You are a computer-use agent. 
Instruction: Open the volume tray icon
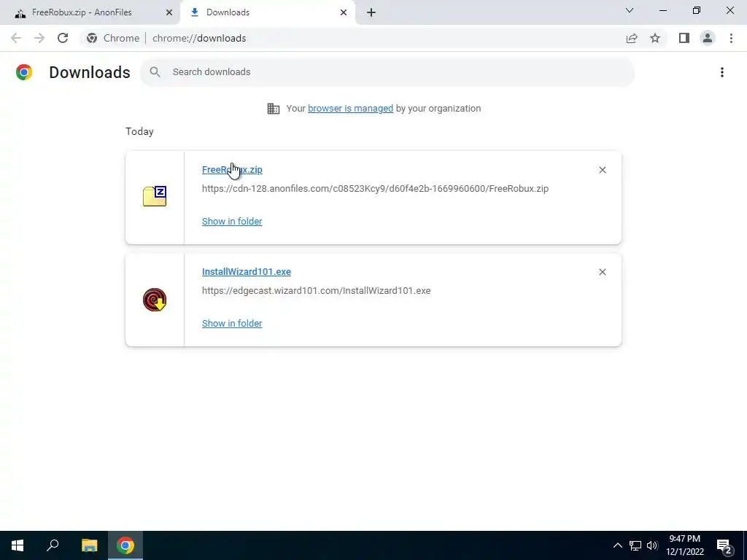pyautogui.click(x=652, y=545)
